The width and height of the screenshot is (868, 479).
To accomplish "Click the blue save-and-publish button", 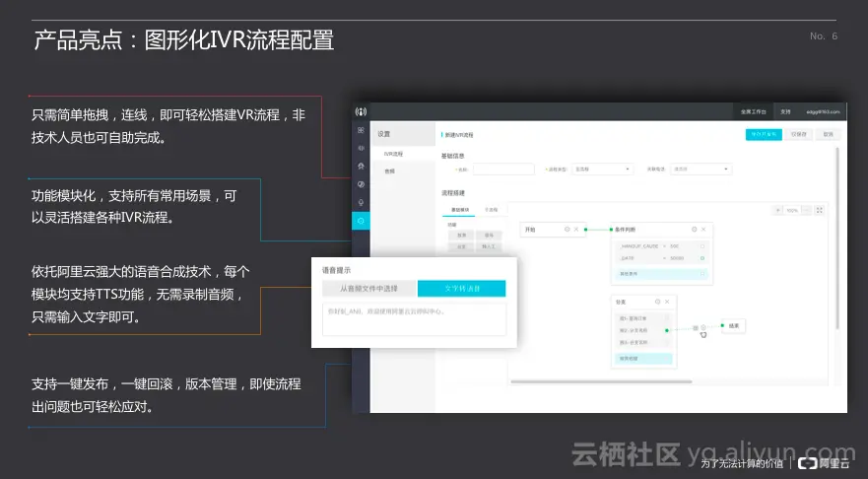I will tap(764, 135).
